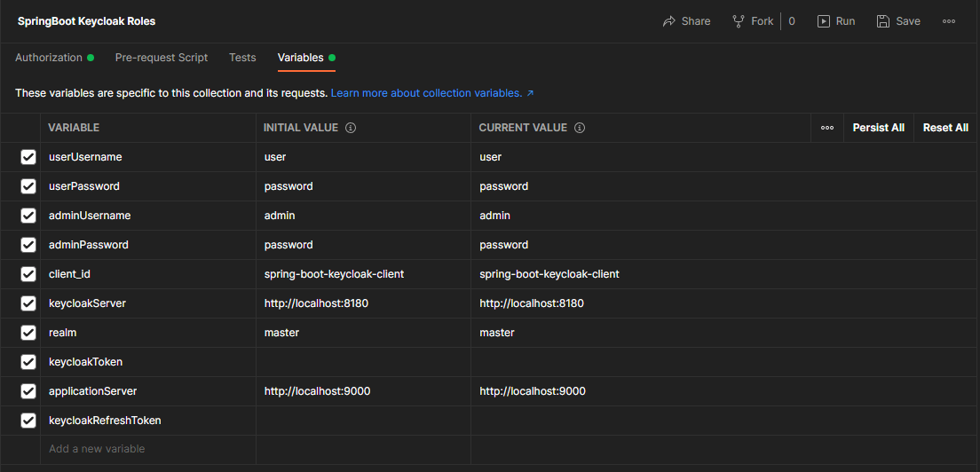Viewport: 980px width, 472px height.
Task: Click the Add a new variable field
Action: pyautogui.click(x=148, y=449)
